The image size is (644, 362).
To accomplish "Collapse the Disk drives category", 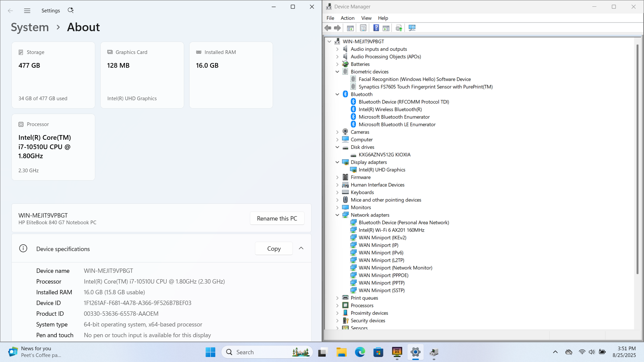I will pos(337,147).
